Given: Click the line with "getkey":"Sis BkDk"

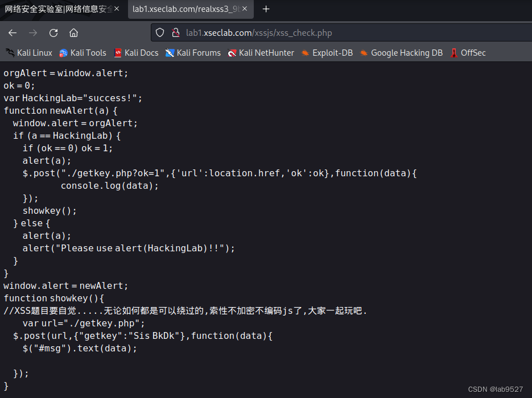Looking at the screenshot, I should point(142,336).
